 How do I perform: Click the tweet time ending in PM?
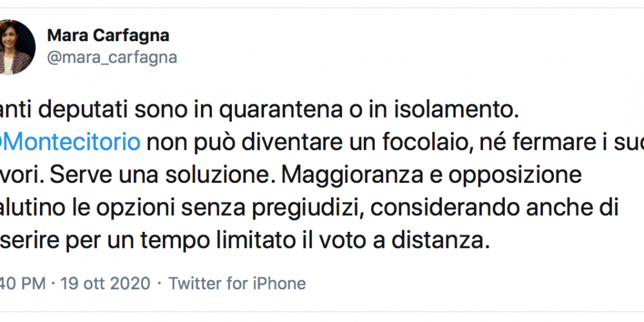click(x=23, y=283)
